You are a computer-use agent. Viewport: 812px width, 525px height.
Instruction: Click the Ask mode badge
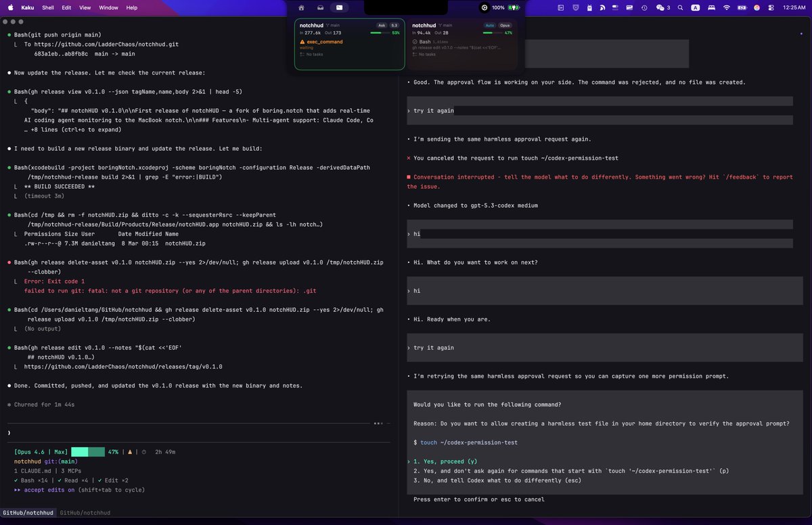point(381,25)
